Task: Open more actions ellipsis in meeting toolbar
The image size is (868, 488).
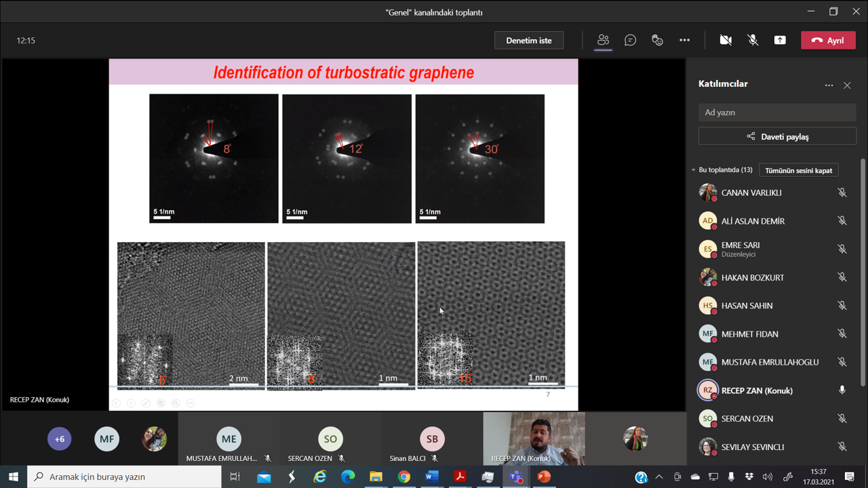Action: coord(684,41)
